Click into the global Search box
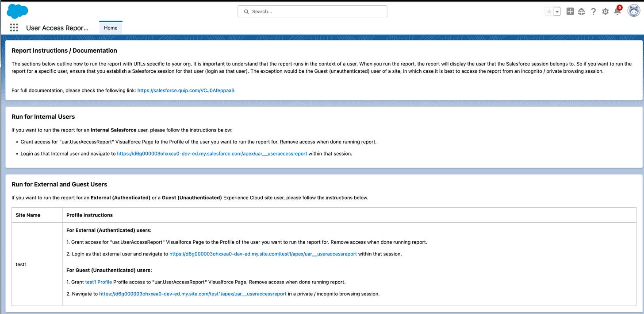This screenshot has height=314, width=644. pos(312,12)
